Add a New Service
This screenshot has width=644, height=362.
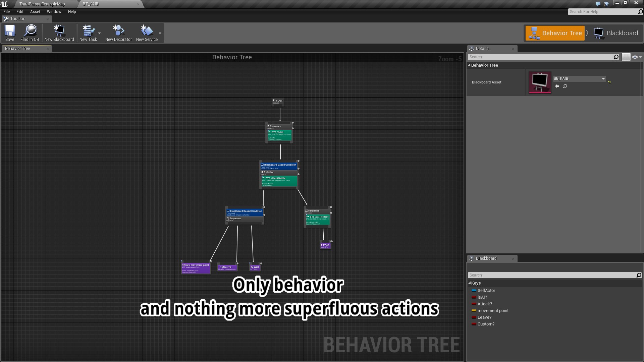tap(147, 33)
